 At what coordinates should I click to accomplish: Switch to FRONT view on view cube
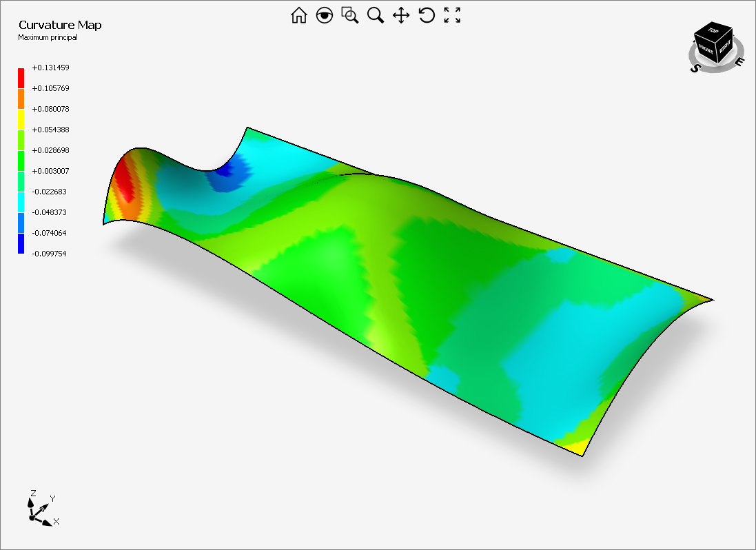705,49
